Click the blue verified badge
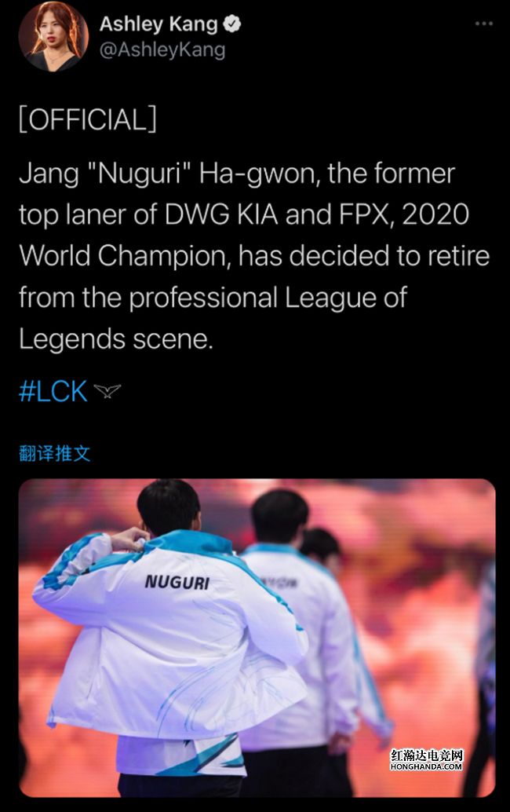The image size is (510, 812). (x=231, y=24)
